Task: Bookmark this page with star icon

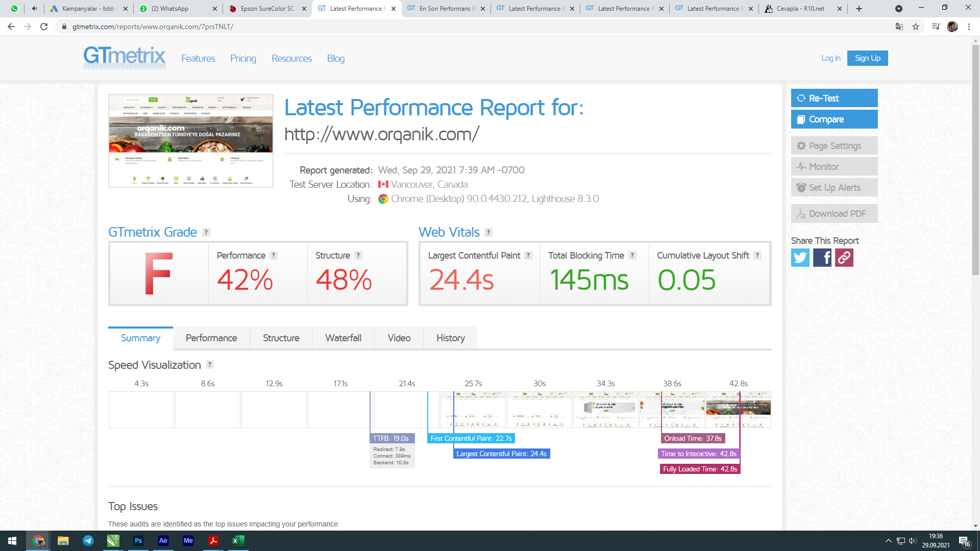Action: pyautogui.click(x=916, y=27)
